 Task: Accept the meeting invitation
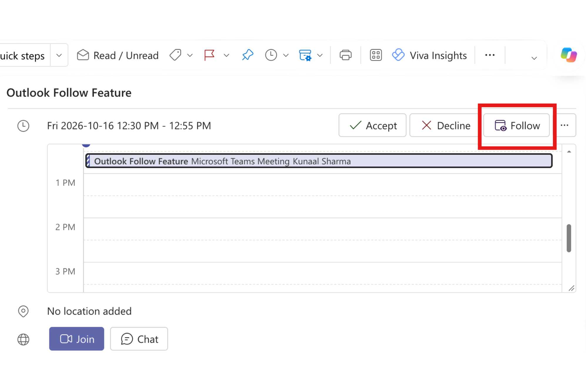(372, 125)
